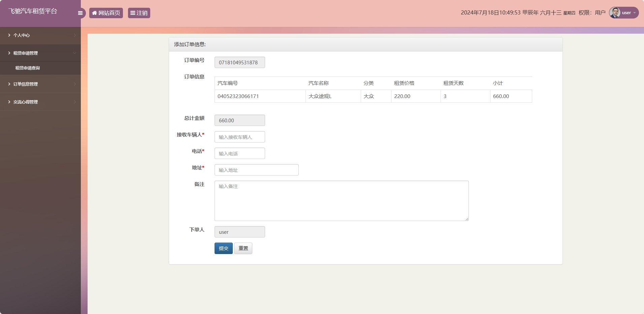Click the home icon on 网站首页 button
This screenshot has width=644, height=314.
[95, 13]
